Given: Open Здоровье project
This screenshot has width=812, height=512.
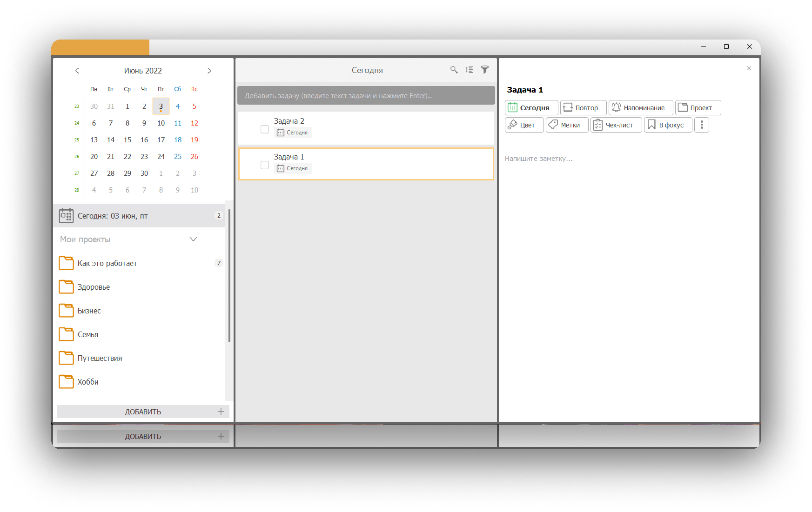Looking at the screenshot, I should tap(139, 287).
